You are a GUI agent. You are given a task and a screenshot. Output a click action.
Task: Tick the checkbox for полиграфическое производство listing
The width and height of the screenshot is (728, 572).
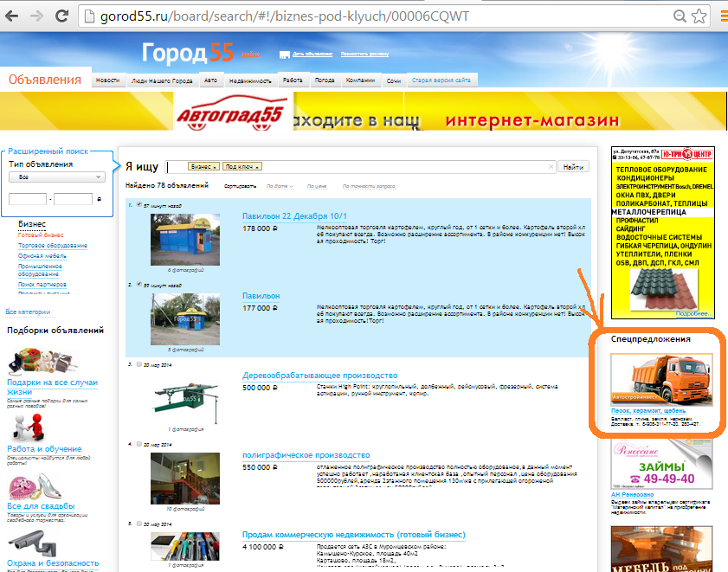[x=139, y=444]
